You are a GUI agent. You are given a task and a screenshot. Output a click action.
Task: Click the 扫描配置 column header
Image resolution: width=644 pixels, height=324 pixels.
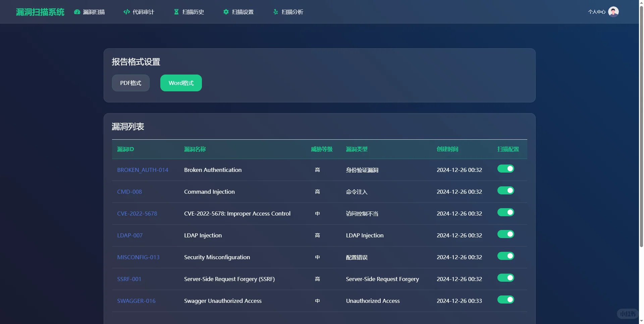[508, 149]
